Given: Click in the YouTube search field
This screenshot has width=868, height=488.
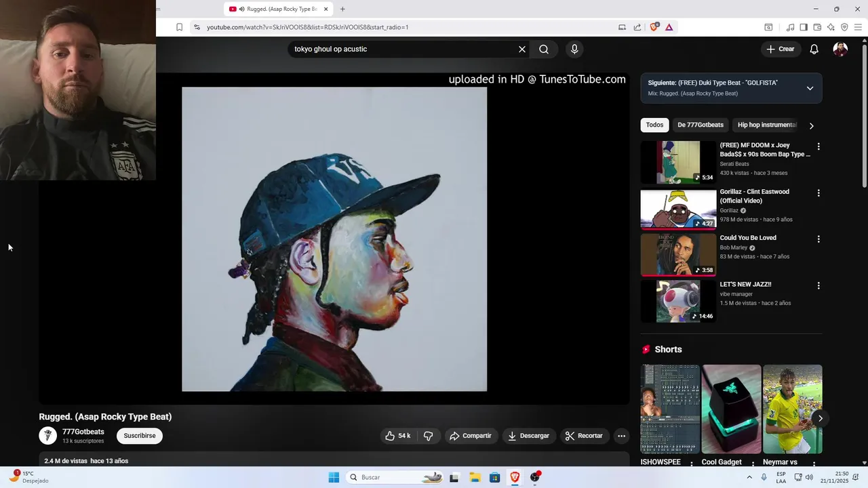Looking at the screenshot, I should coord(403,49).
